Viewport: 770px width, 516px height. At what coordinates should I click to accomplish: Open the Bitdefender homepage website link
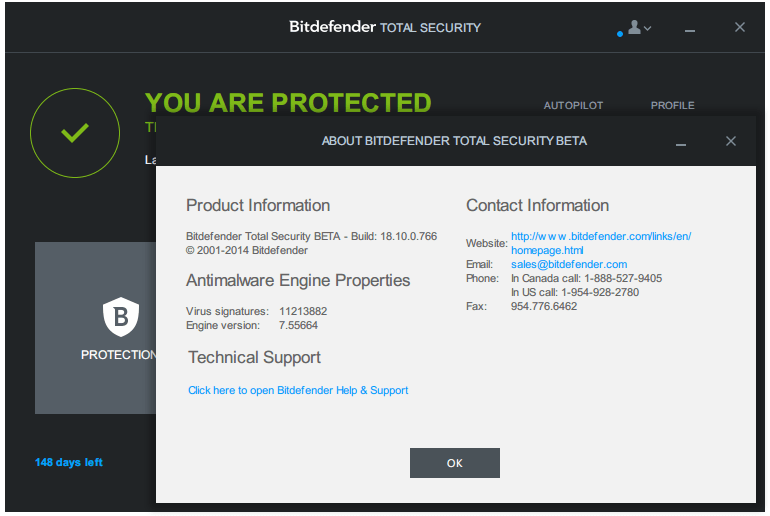[600, 243]
